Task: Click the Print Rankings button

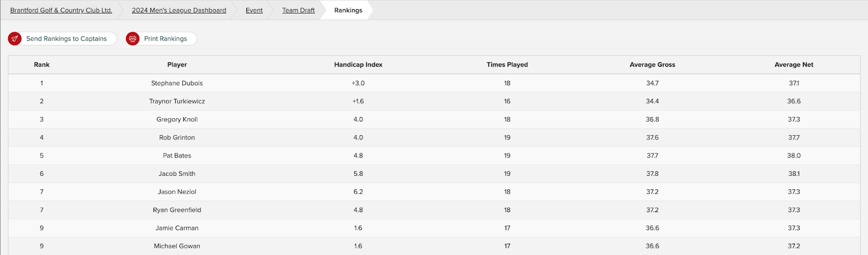Action: coord(161,39)
